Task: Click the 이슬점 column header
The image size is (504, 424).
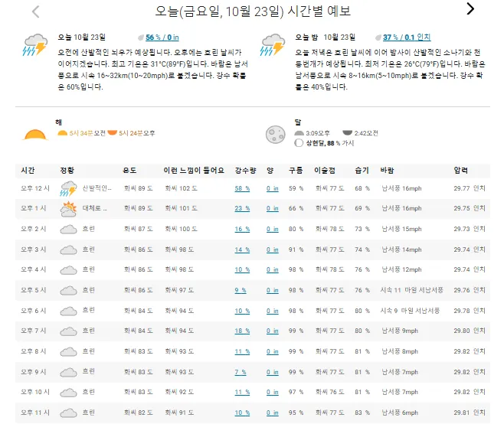Action: (x=325, y=170)
